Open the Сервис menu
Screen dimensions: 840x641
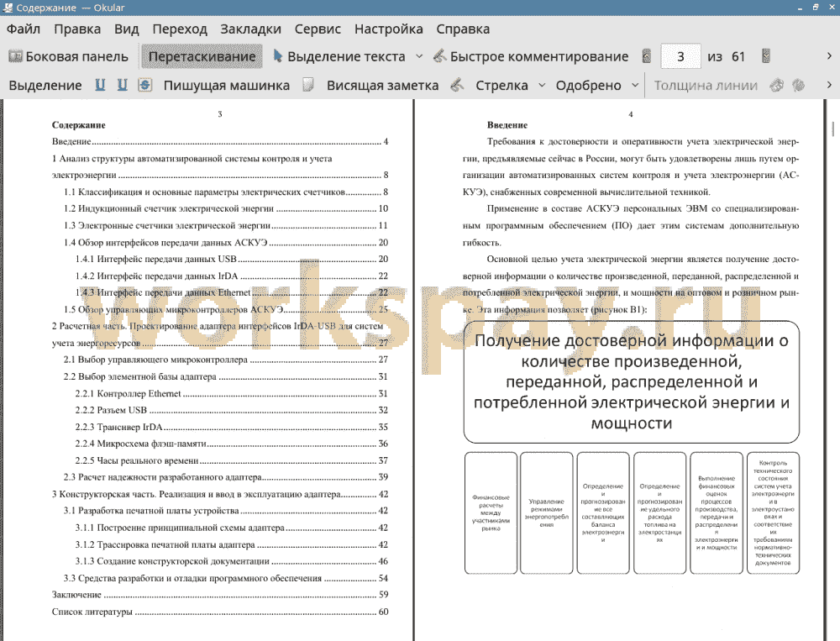[x=318, y=29]
